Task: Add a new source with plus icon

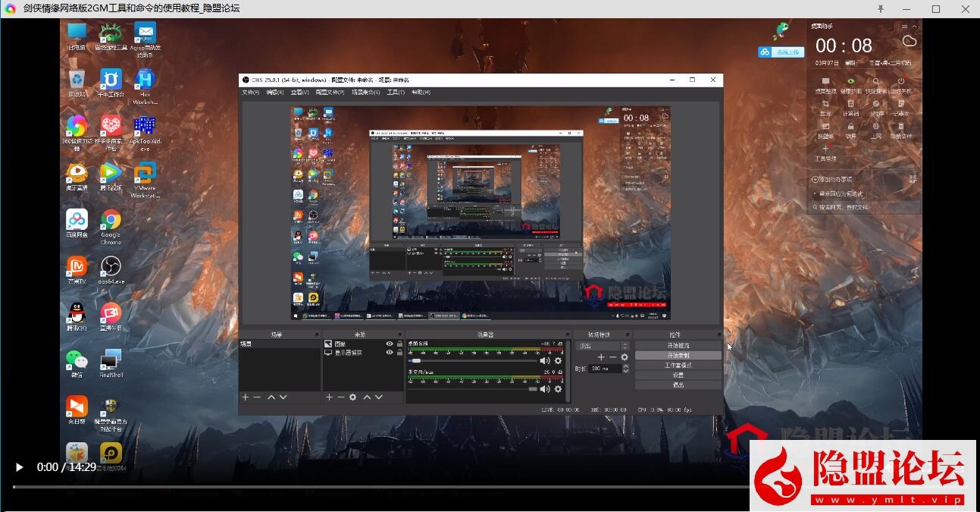Action: tap(329, 397)
